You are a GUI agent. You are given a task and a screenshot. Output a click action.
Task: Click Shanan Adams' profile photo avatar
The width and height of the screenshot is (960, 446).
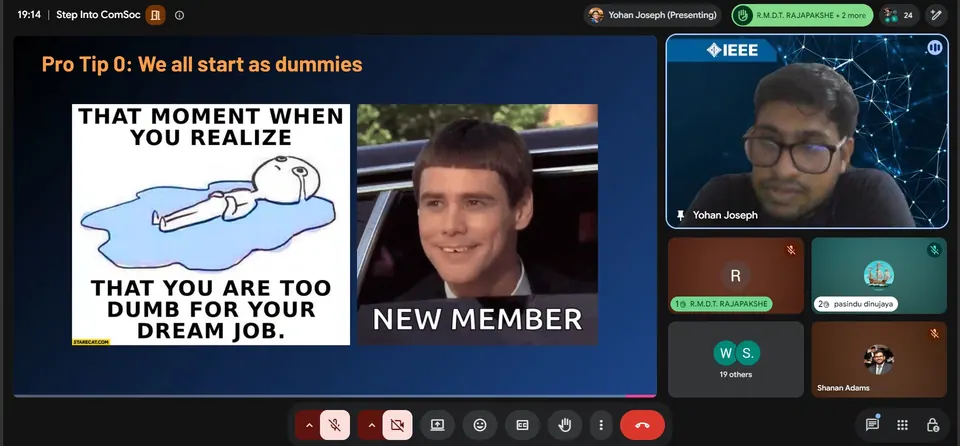[879, 360]
